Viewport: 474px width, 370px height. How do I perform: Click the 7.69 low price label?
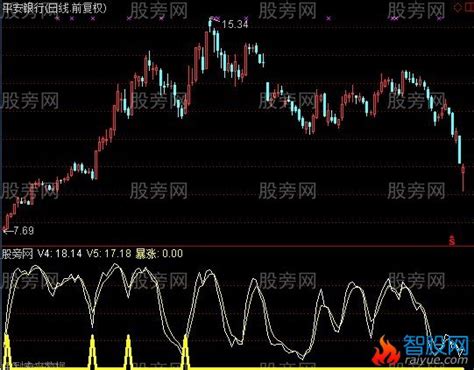23,231
